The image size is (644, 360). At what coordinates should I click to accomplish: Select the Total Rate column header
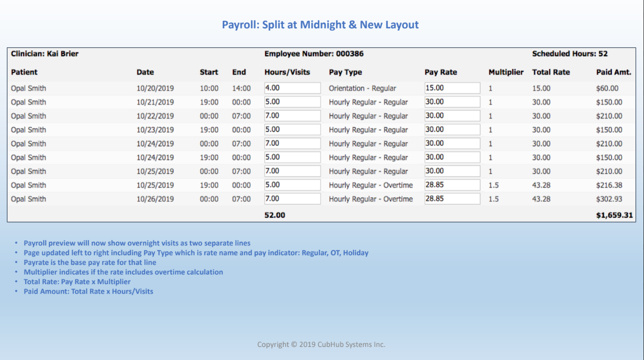click(551, 72)
